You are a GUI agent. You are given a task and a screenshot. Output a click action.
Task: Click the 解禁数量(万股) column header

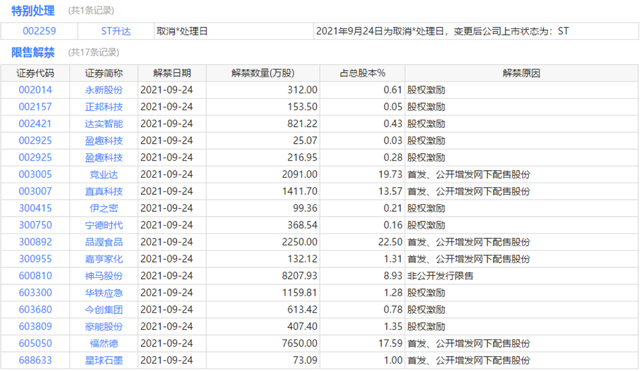tap(263, 73)
